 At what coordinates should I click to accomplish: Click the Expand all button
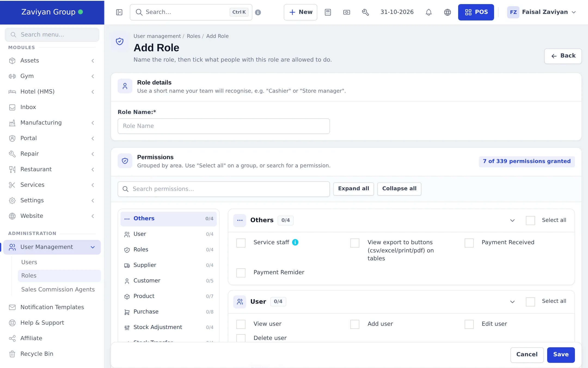pos(353,189)
